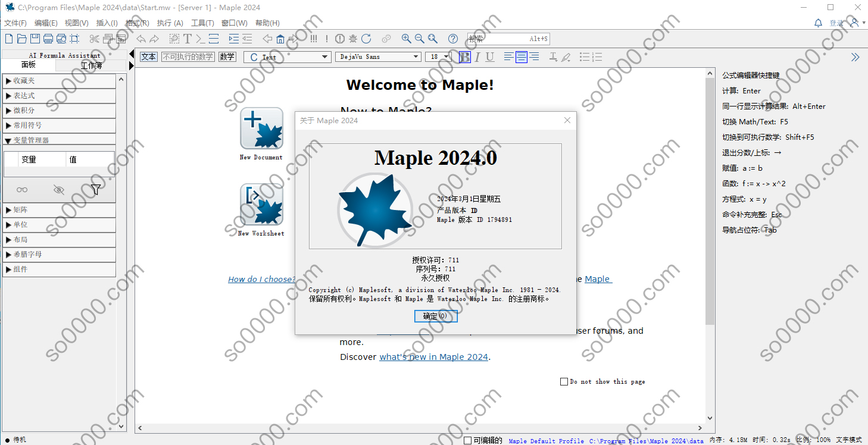Expand the 希腊字母 palette
This screenshot has width=868, height=445.
click(59, 255)
